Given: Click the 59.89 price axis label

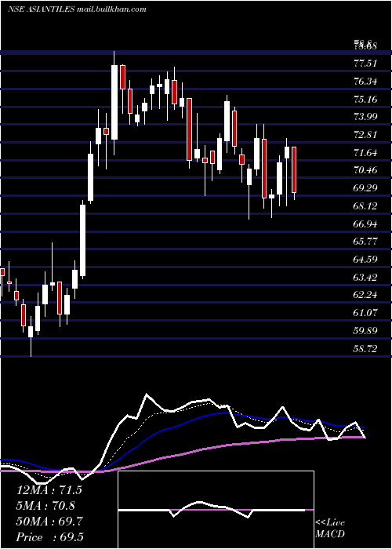Looking at the screenshot, I should [x=365, y=330].
